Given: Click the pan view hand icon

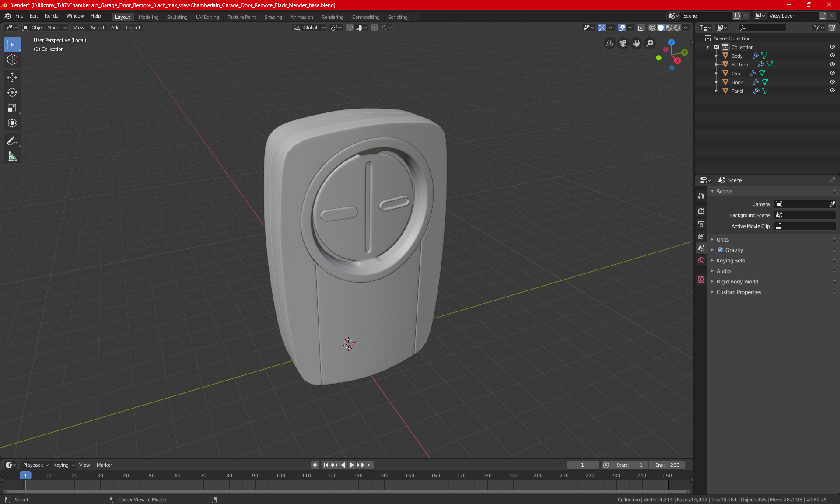Looking at the screenshot, I should (x=637, y=43).
